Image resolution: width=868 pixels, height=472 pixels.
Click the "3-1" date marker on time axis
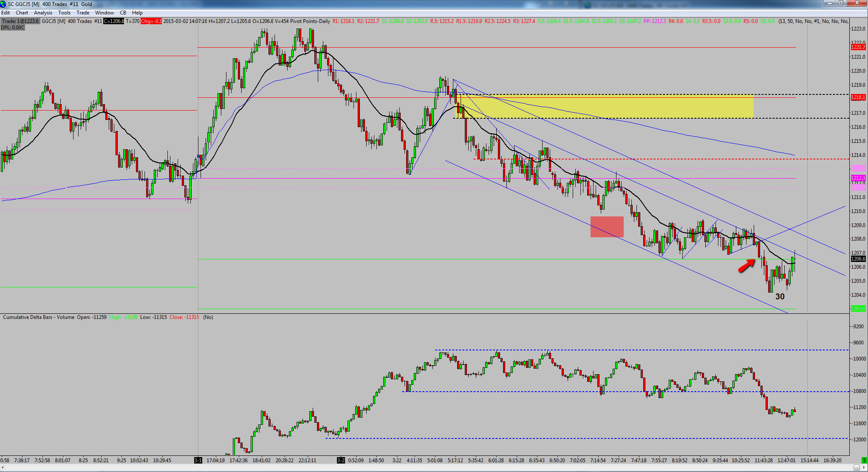198,460
